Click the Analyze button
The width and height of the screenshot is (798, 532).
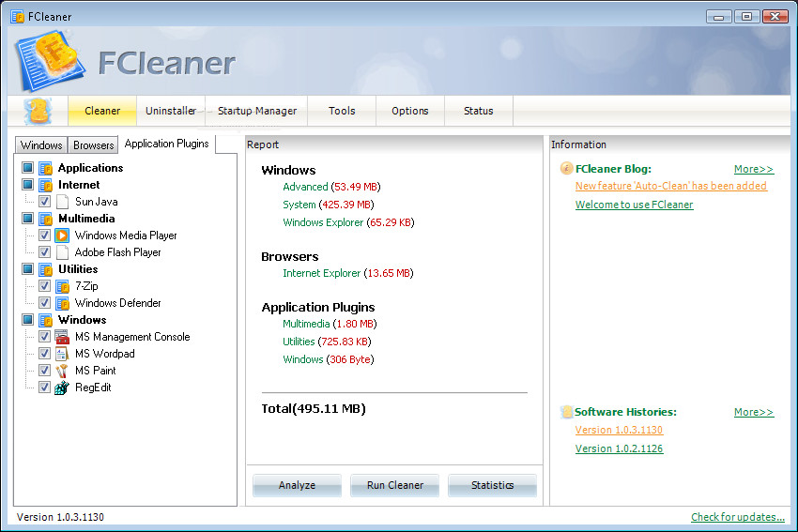click(298, 485)
